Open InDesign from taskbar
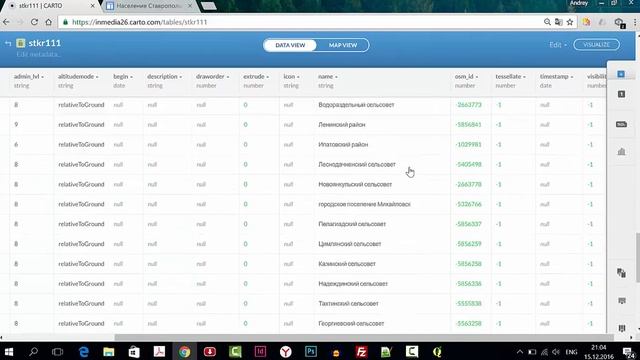Screen dimensions: 640x360 point(260,351)
